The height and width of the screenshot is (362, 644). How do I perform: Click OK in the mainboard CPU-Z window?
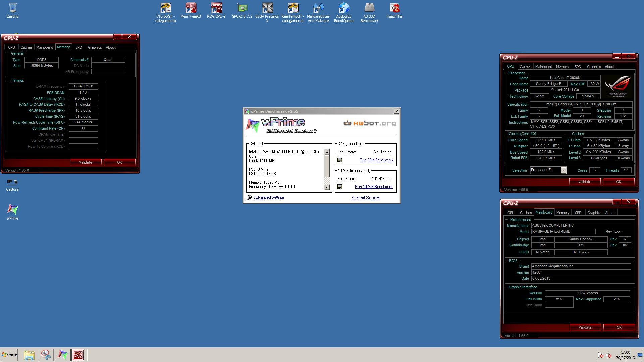pyautogui.click(x=619, y=327)
